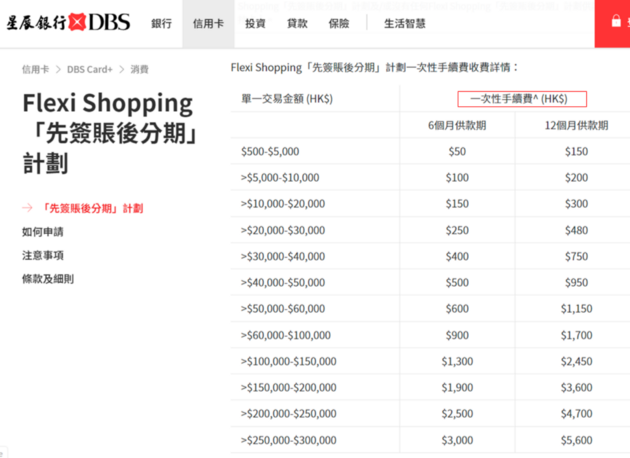Open 如何申請 sidebar link
Screen dimensions: 630x458
[43, 232]
